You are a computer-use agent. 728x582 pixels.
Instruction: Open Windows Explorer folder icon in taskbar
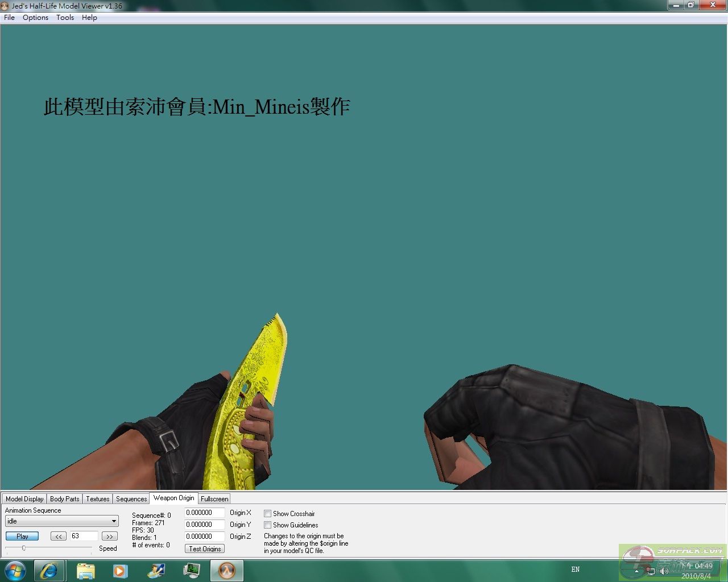click(85, 571)
